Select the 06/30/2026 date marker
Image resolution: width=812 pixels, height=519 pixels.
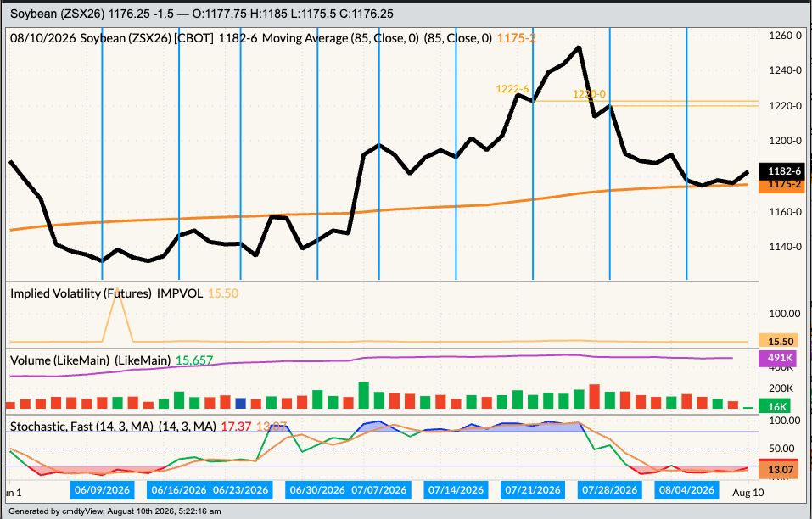pyautogui.click(x=317, y=489)
